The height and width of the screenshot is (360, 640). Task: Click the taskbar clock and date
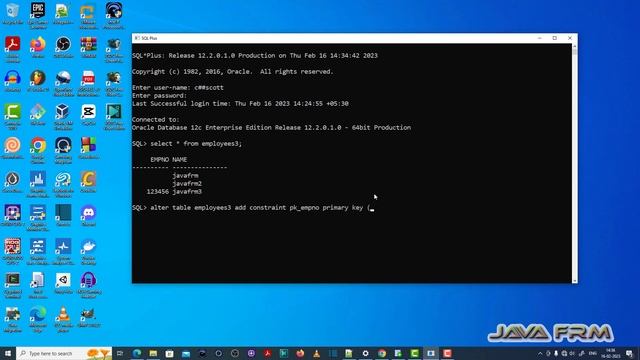(611, 353)
